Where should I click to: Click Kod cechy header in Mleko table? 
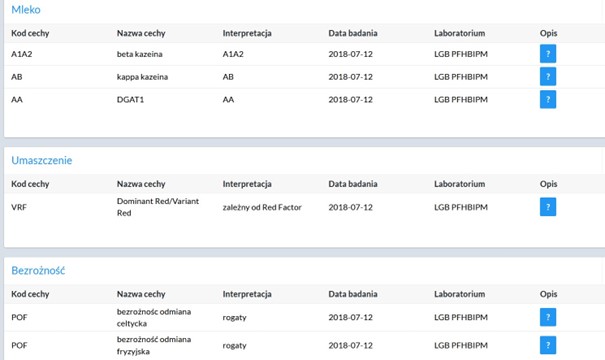point(30,33)
